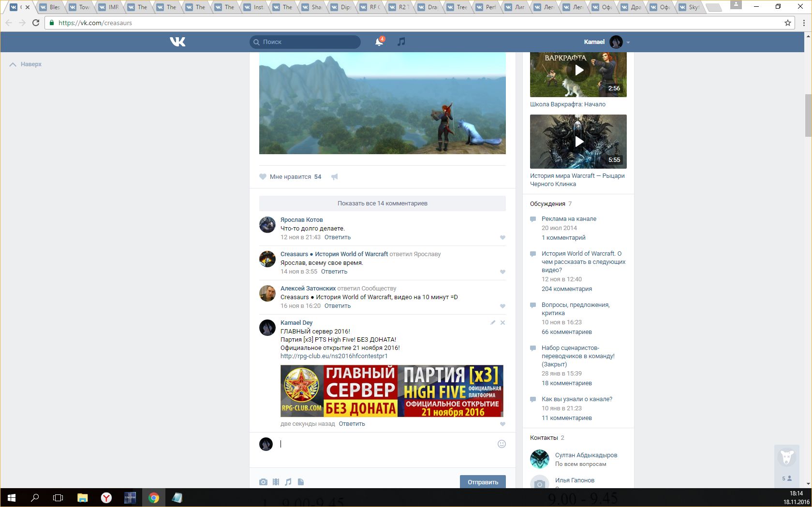The image size is (812, 507).
Task: Open contact Султан Абдыкадыров
Action: [586, 455]
